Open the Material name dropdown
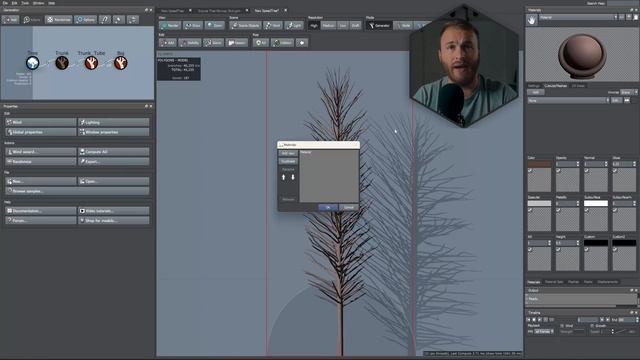This screenshot has height=360, width=640. 578,18
